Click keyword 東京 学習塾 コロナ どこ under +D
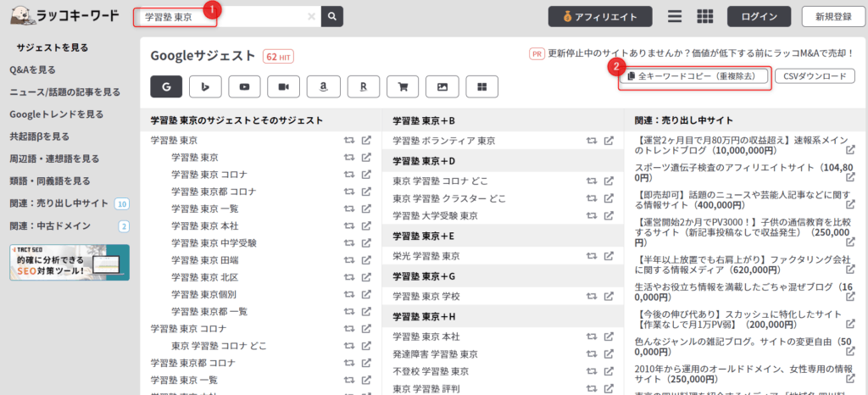 point(441,181)
